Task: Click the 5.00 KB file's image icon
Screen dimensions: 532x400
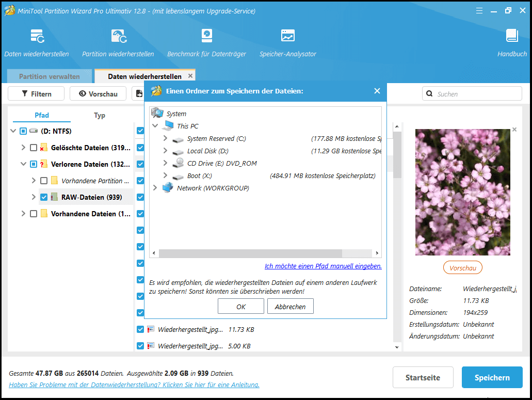Action: click(x=151, y=346)
